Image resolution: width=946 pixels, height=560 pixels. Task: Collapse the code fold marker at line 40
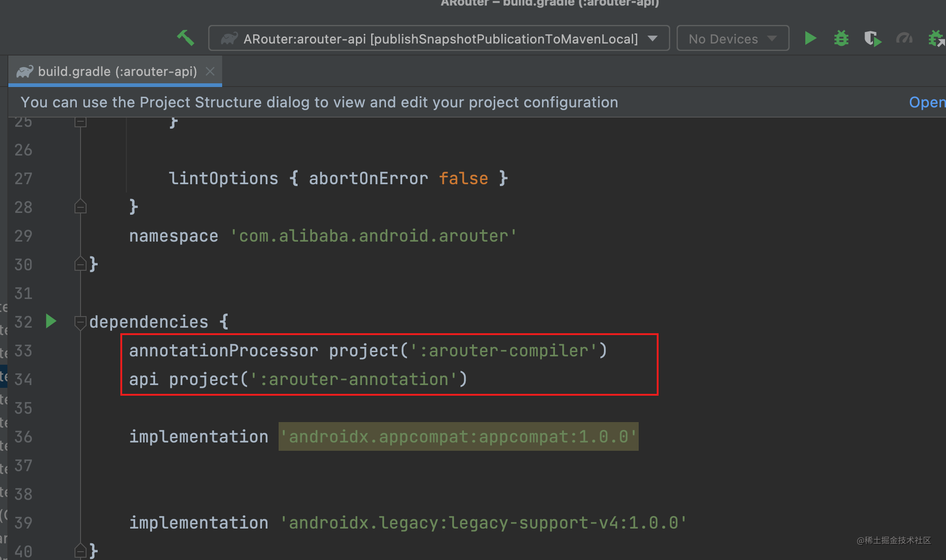(81, 550)
